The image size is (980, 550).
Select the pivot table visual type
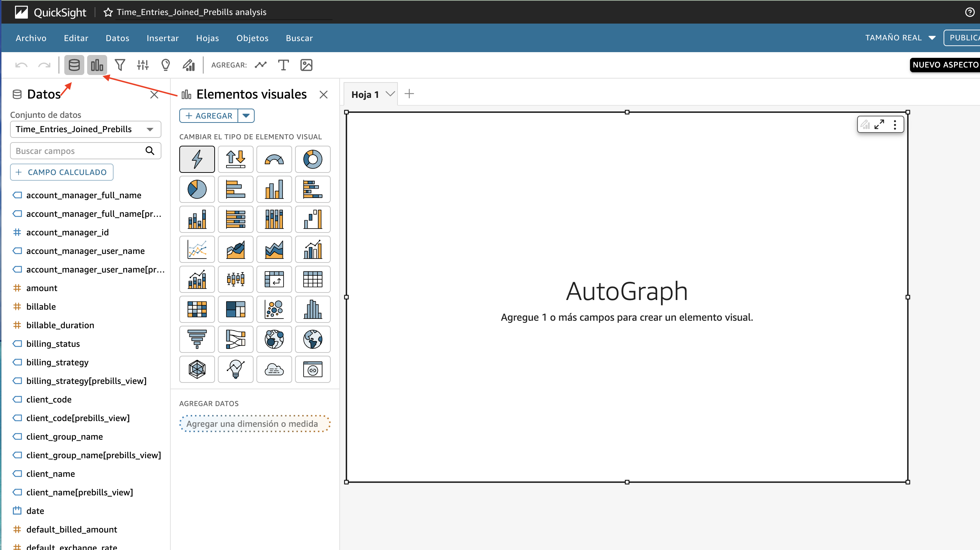point(274,279)
